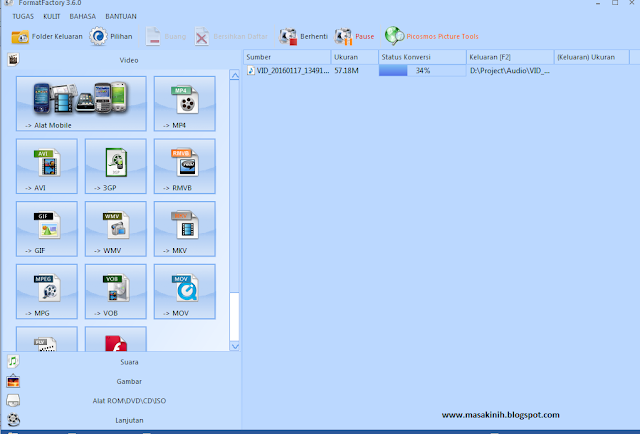The height and width of the screenshot is (434, 640).
Task: Click the Keluaran [F2] column header
Action: click(x=510, y=57)
